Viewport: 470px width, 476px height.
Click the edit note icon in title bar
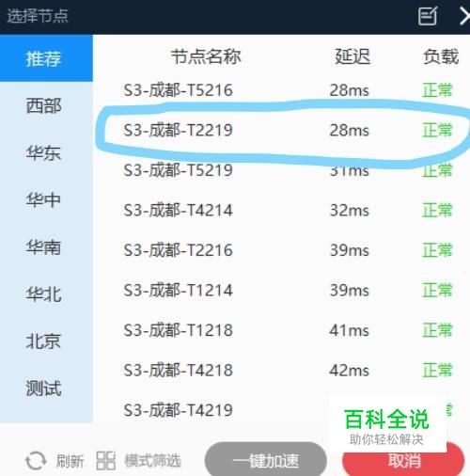pos(428,16)
